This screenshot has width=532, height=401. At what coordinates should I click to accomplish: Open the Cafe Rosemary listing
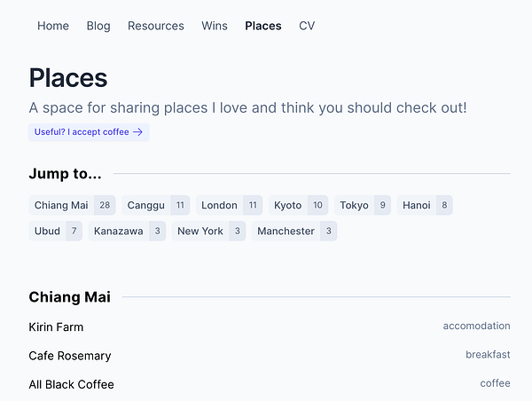70,356
